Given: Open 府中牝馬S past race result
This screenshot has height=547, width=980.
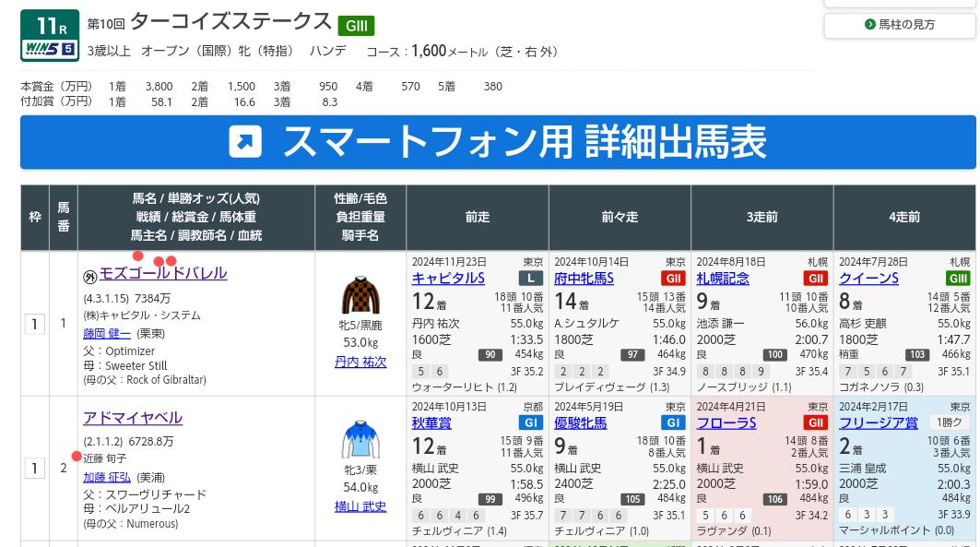Looking at the screenshot, I should click(x=584, y=279).
